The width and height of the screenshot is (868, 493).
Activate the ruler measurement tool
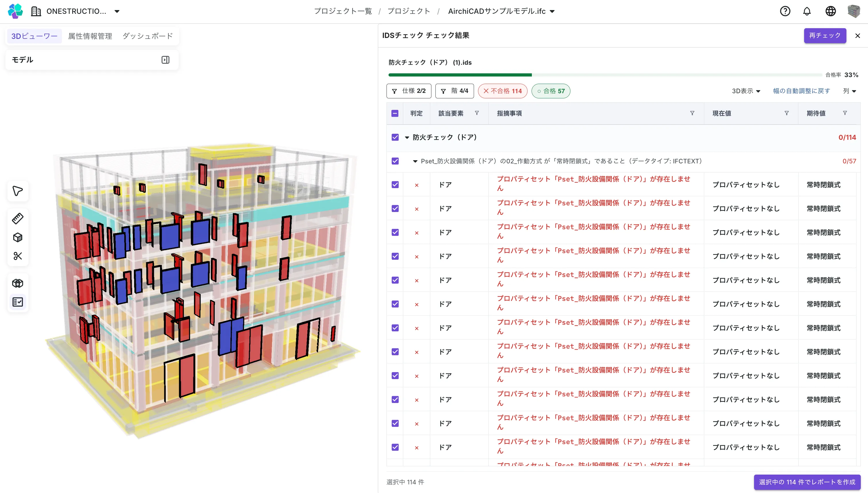click(18, 219)
